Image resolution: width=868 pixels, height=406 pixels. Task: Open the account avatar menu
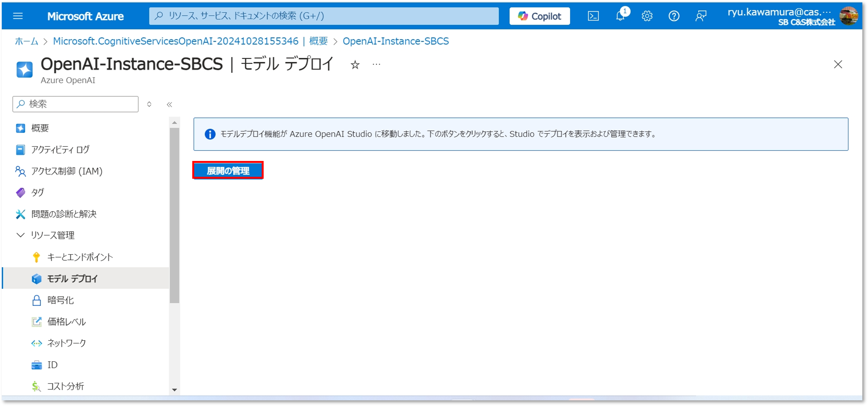pos(848,16)
